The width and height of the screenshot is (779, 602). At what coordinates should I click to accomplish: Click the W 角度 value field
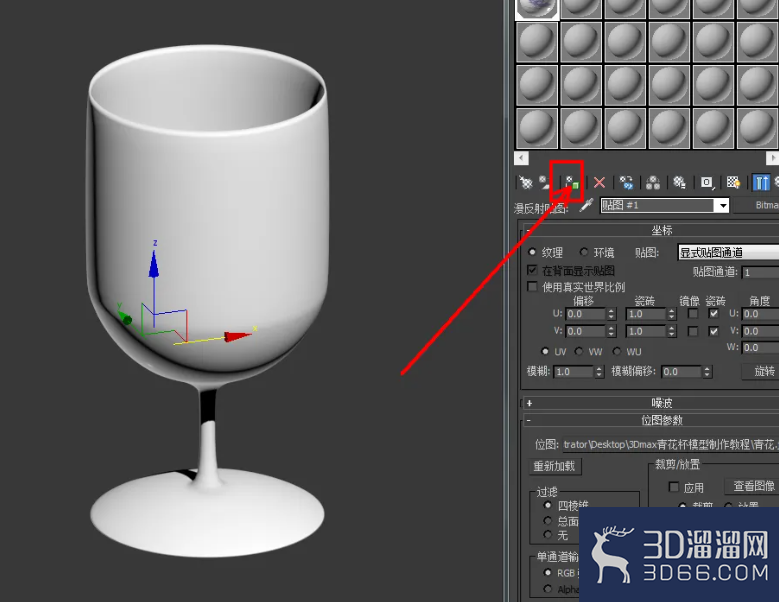coord(760,348)
